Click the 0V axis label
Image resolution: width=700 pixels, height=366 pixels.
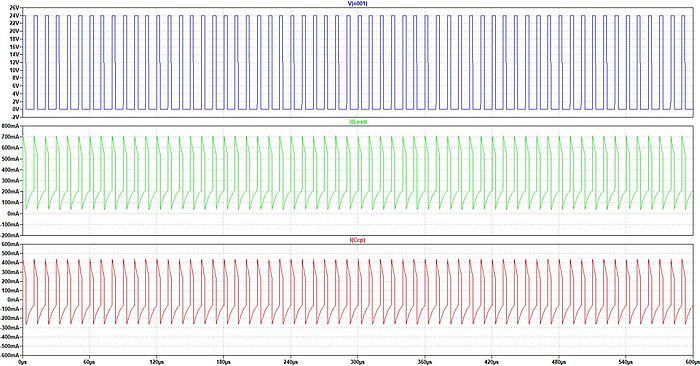(16, 109)
